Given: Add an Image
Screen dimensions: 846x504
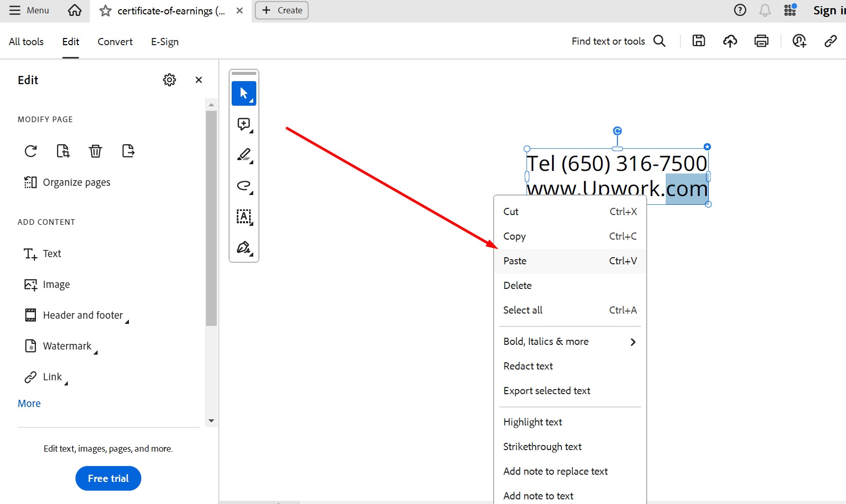Looking at the screenshot, I should pyautogui.click(x=47, y=284).
